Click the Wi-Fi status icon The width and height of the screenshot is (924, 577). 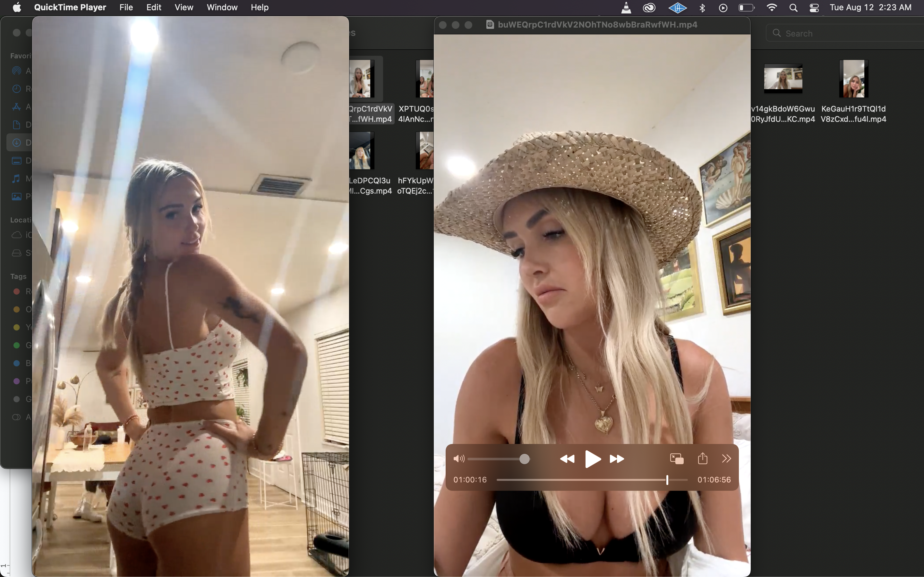pos(772,8)
